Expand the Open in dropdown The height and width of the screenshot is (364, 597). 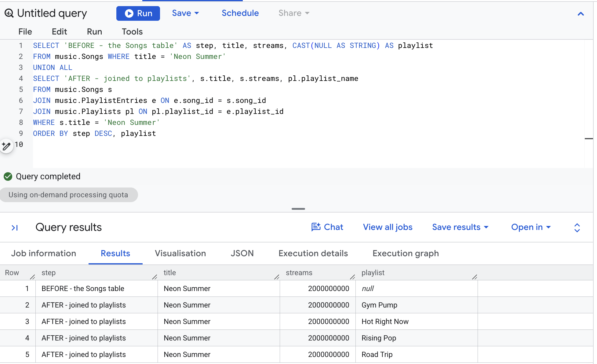[531, 227]
